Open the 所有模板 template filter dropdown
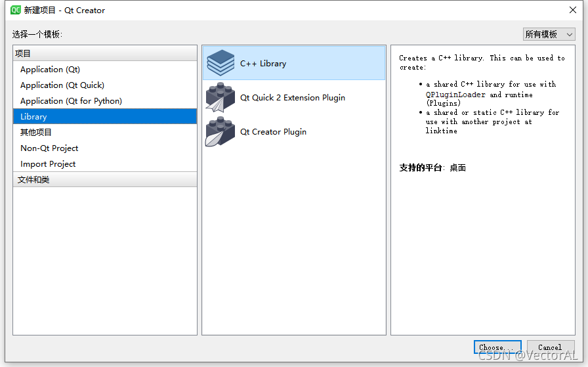 point(549,34)
